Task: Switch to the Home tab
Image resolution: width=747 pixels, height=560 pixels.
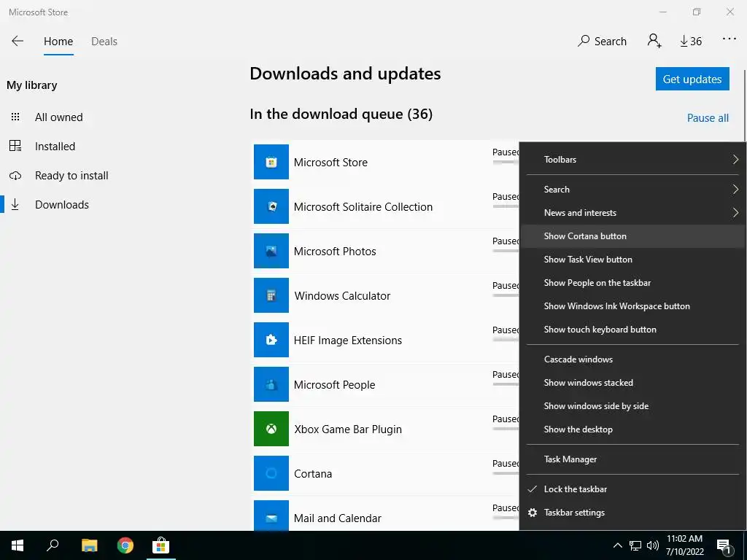Action: [x=58, y=42]
